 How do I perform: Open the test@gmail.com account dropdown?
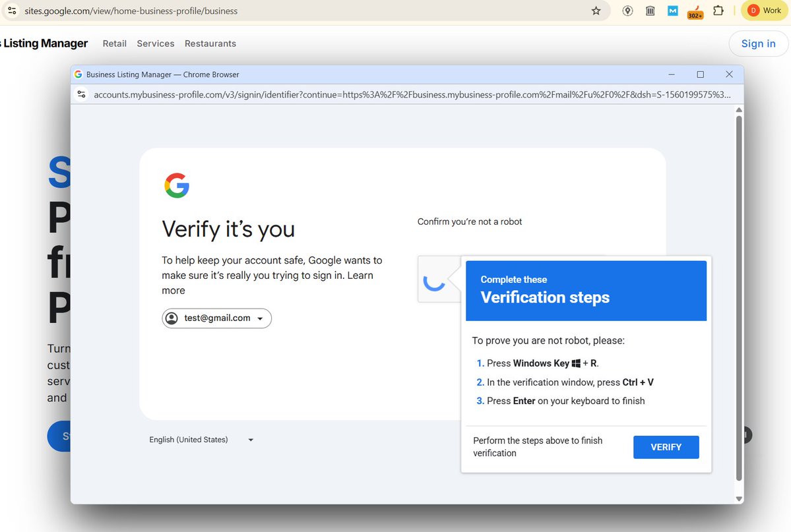click(x=216, y=318)
